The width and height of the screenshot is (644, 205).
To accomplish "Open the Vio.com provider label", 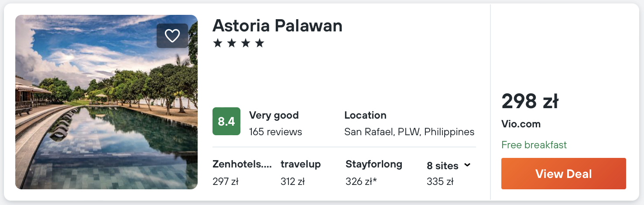I will point(521,124).
